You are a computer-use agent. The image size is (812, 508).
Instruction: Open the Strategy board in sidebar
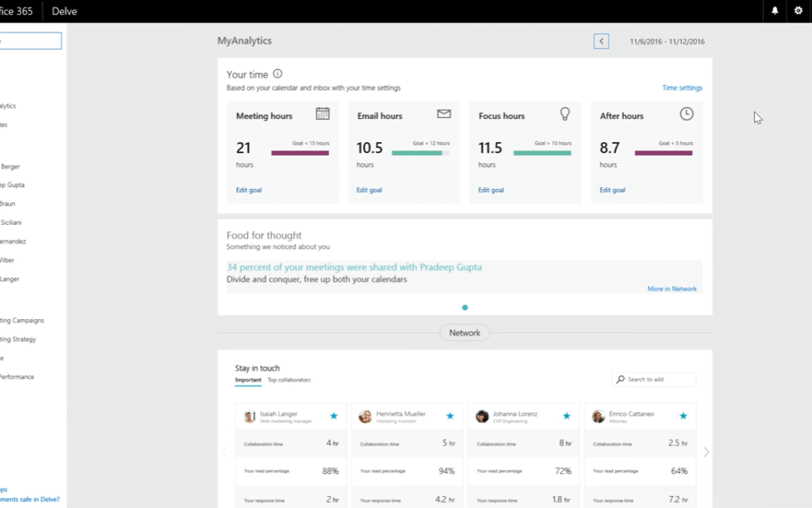(x=17, y=339)
